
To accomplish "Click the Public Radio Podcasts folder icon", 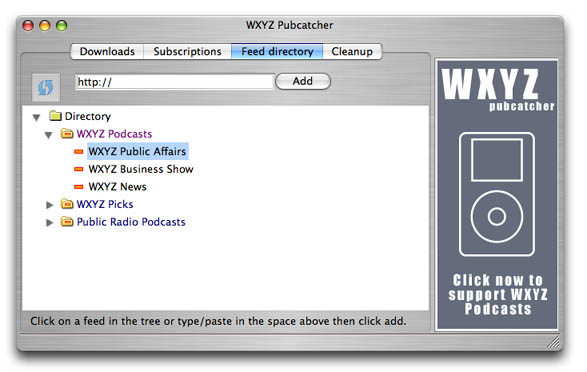I will [x=67, y=221].
